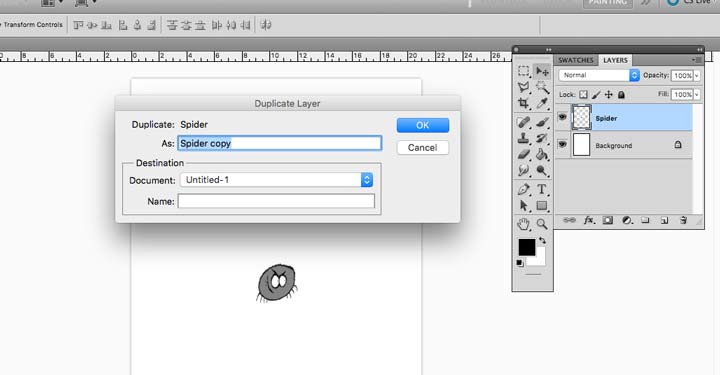Open the Fill slider arrow

click(x=697, y=95)
